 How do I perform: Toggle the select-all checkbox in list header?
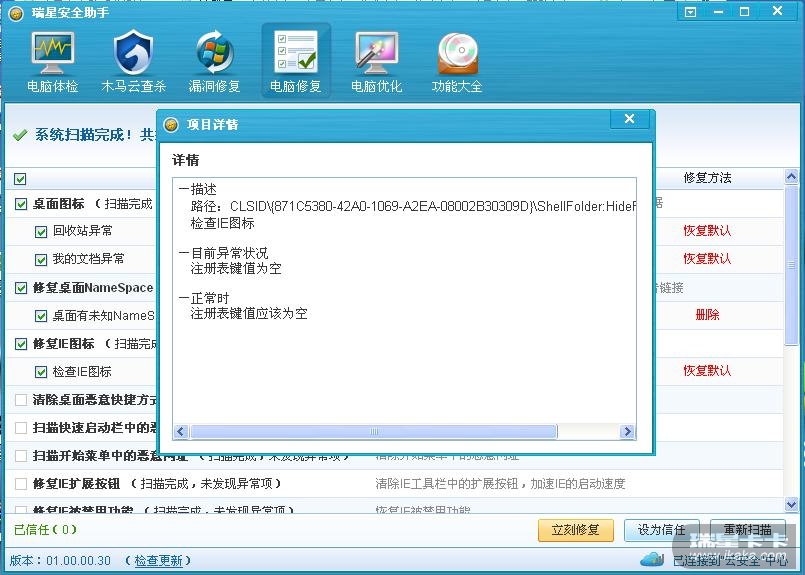pos(20,179)
